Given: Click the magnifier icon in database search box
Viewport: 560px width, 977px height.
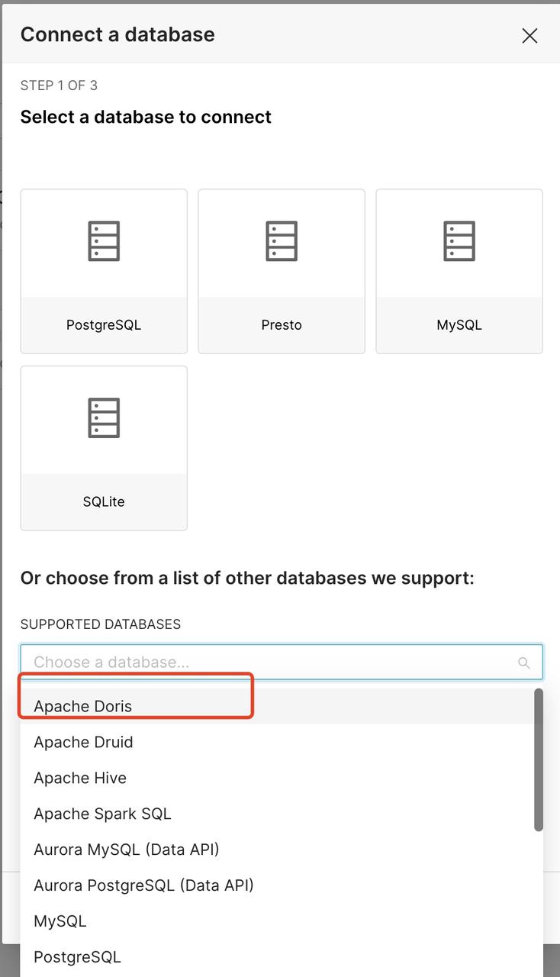Looking at the screenshot, I should tap(523, 663).
